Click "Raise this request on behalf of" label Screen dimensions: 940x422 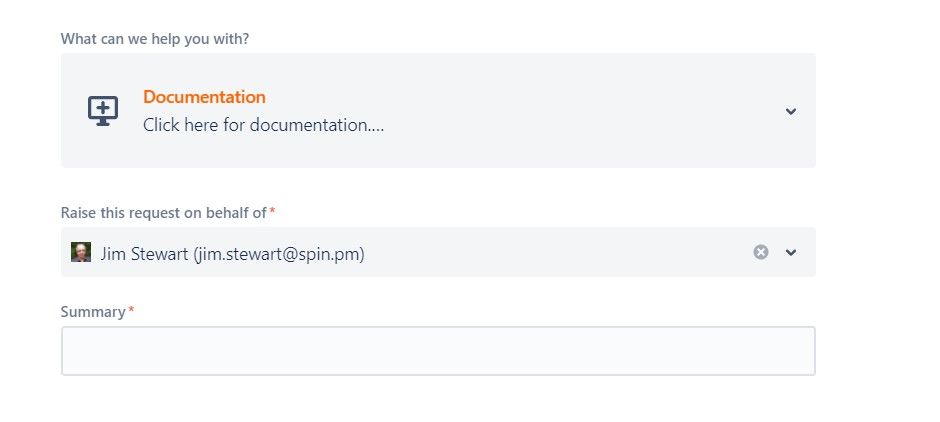tap(163, 213)
